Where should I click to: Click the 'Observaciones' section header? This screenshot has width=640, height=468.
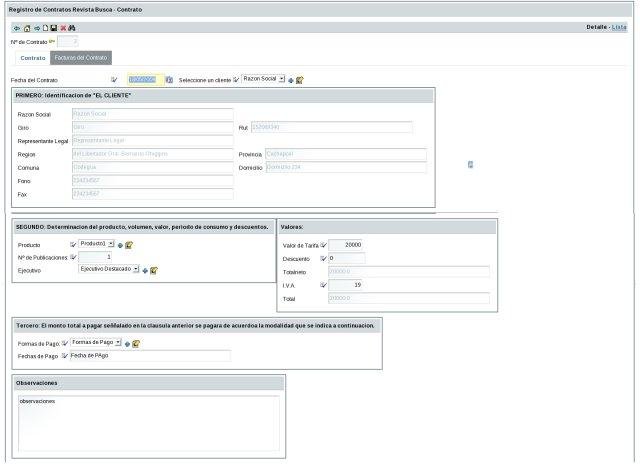point(149,383)
